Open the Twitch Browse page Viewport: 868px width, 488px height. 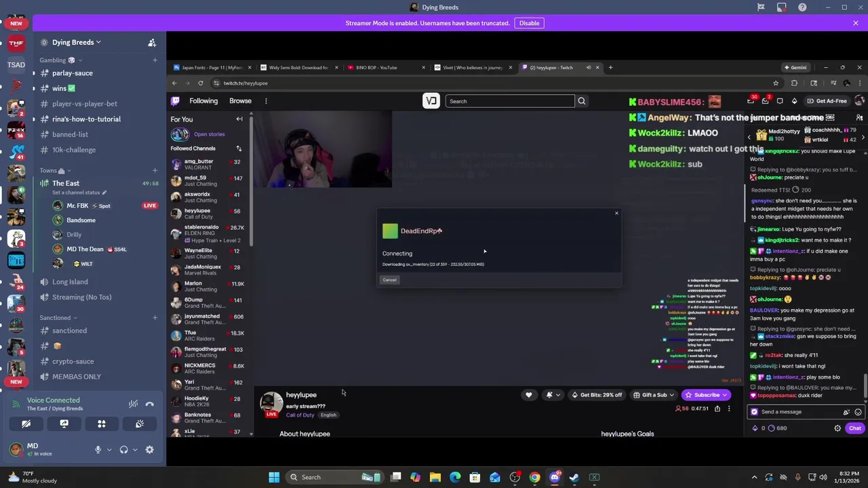click(240, 101)
